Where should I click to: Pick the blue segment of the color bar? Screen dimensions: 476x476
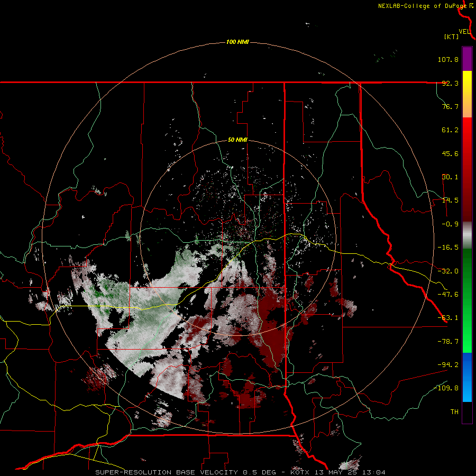[x=467, y=377]
